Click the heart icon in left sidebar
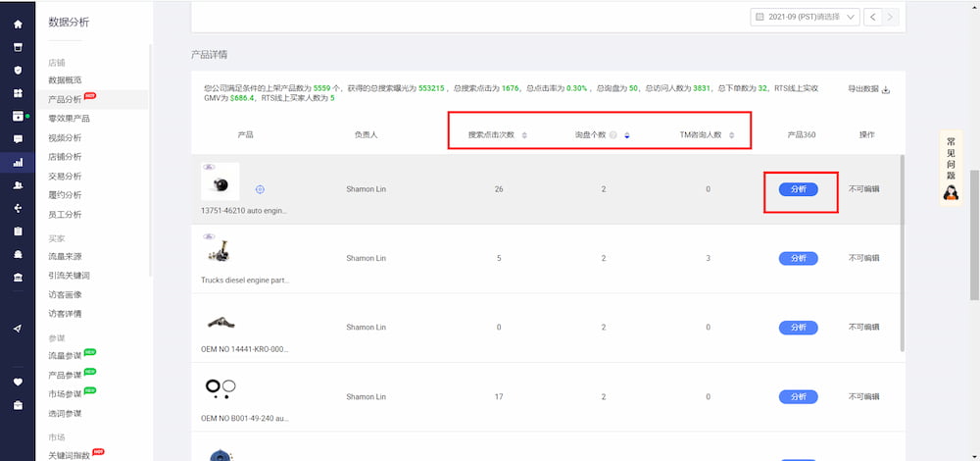The image size is (980, 461). tap(18, 383)
